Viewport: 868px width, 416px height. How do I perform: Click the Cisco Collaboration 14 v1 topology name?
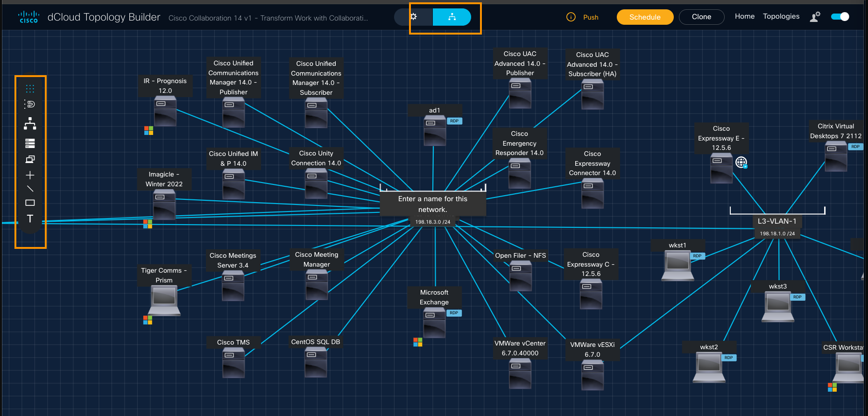tap(268, 18)
